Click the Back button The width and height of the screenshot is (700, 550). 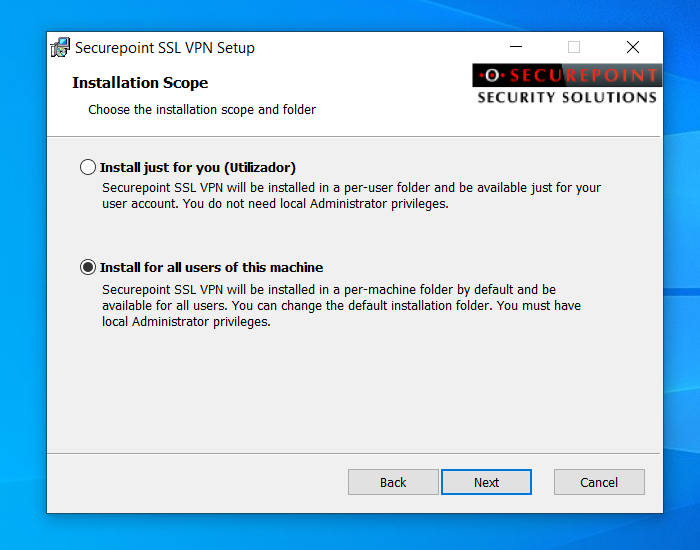393,482
